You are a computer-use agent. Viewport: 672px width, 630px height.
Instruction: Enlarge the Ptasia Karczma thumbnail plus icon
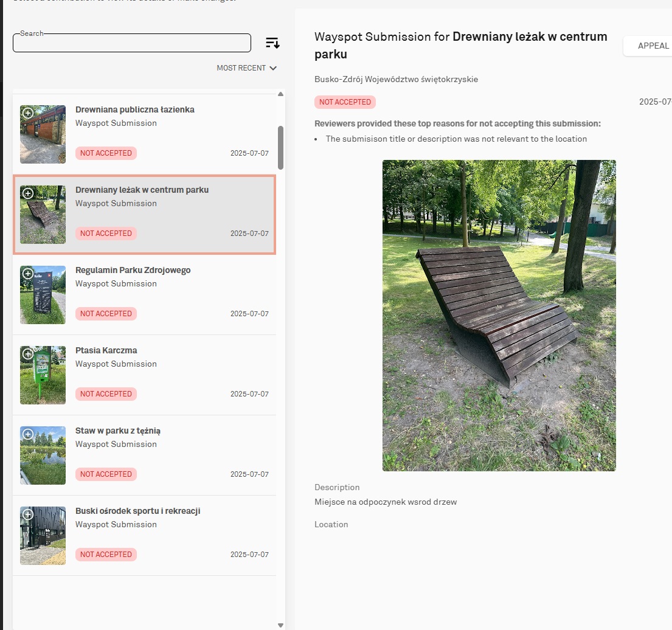(28, 353)
